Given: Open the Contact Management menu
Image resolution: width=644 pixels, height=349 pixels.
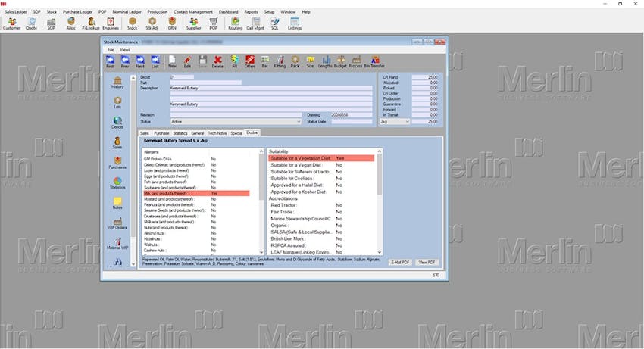Looking at the screenshot, I should [x=193, y=12].
